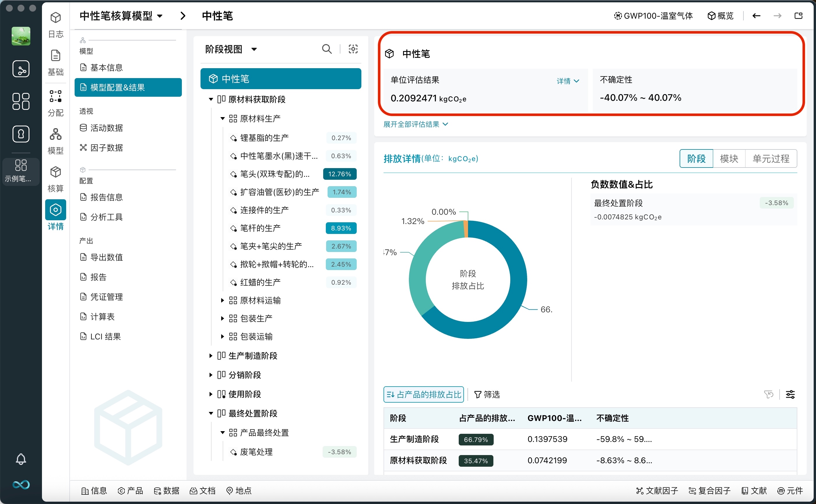816x504 pixels.
Task: Click the column settings icon above the emission table
Action: click(x=791, y=394)
